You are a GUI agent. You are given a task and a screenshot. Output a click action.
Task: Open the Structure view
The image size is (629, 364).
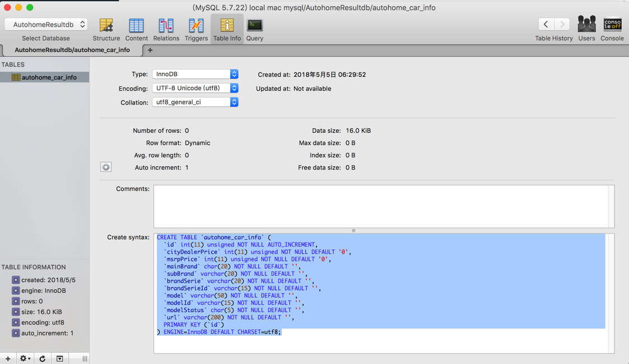coord(106,29)
